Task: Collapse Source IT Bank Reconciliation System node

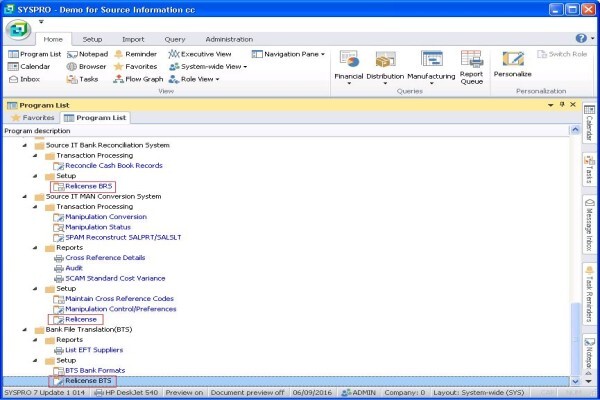Action: pos(25,145)
